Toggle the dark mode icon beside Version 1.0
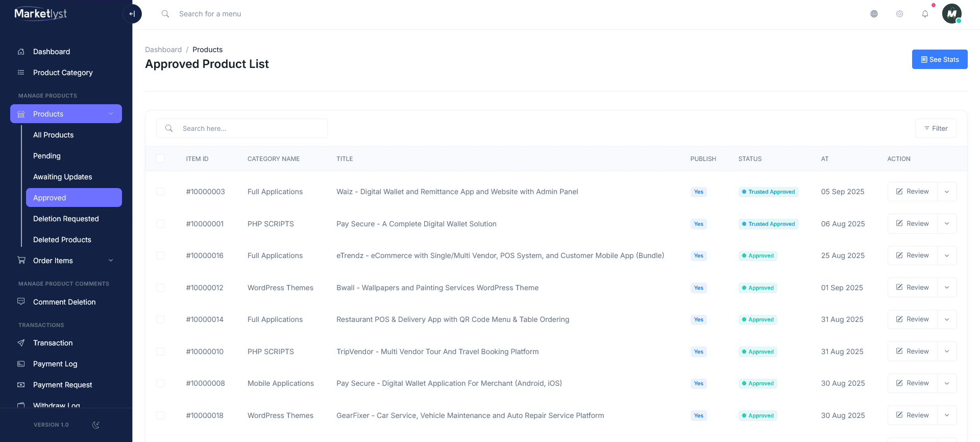This screenshot has width=980, height=442. point(95,425)
